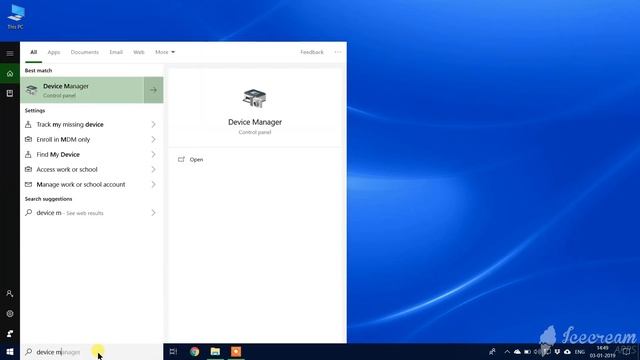The image size is (640, 360).
Task: Click the Feedback link
Action: click(312, 52)
